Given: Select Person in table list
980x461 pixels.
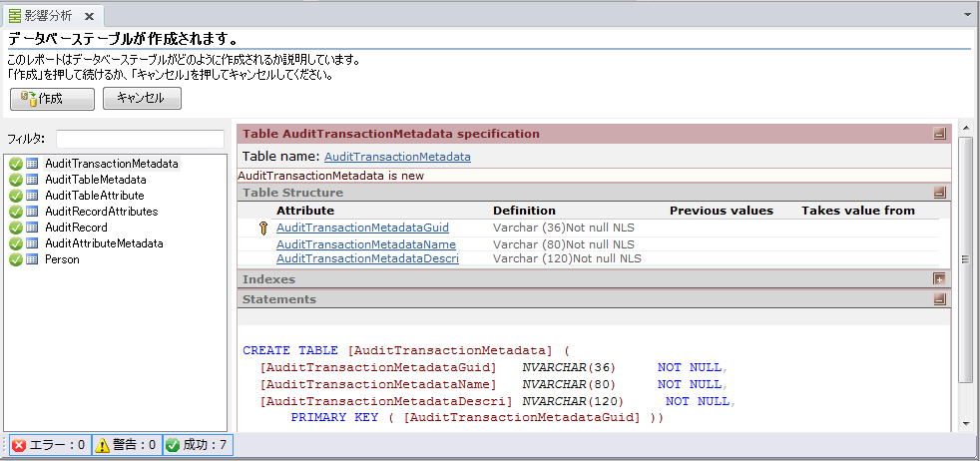Looking at the screenshot, I should click(62, 259).
